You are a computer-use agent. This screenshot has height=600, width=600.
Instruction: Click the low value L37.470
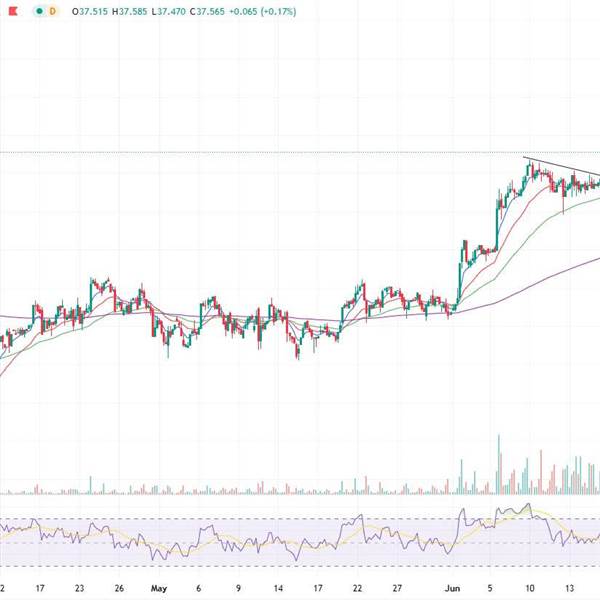click(x=168, y=11)
